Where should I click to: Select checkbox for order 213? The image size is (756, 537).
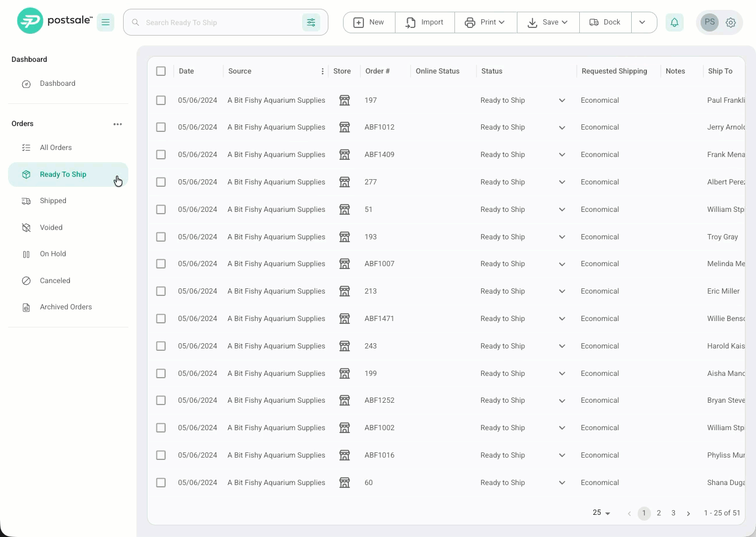161,291
